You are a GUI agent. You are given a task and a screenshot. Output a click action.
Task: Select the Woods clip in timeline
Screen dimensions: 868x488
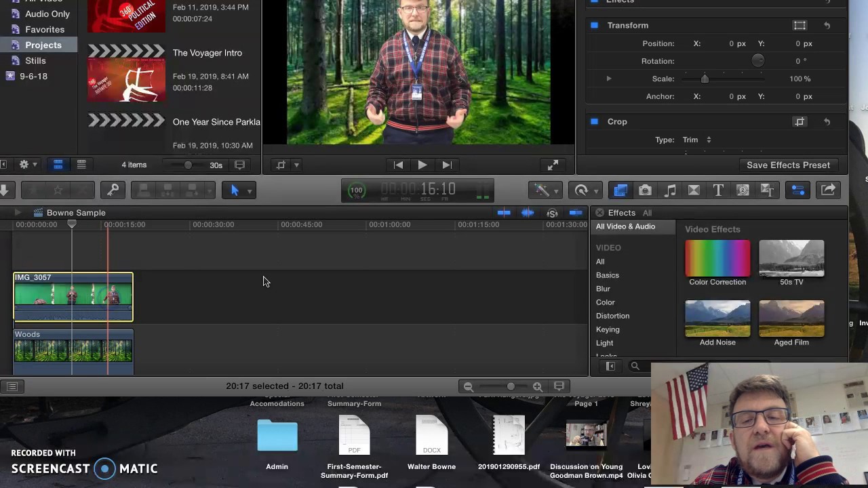click(x=73, y=352)
